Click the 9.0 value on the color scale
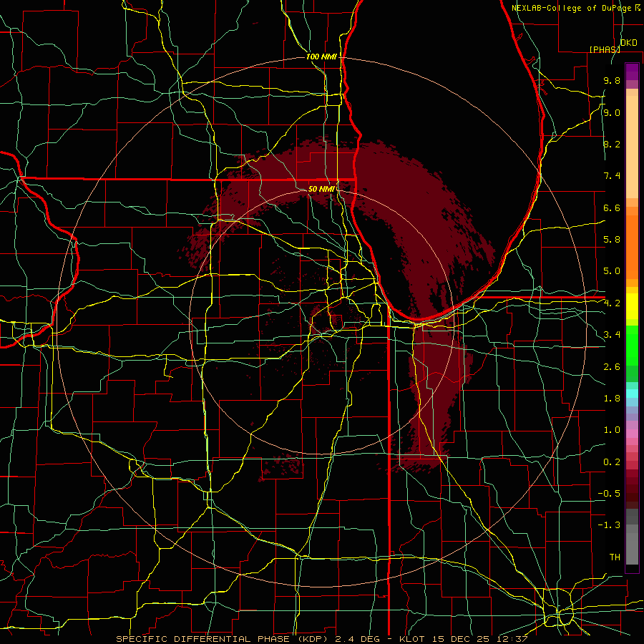Screen dimensions: 644x644 [612, 112]
